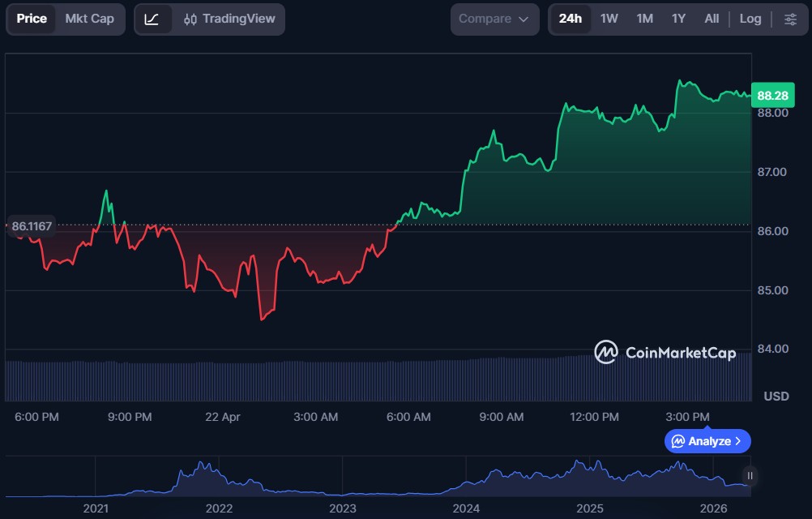Click the pause handle on range selector
The image size is (812, 519).
tap(750, 476)
